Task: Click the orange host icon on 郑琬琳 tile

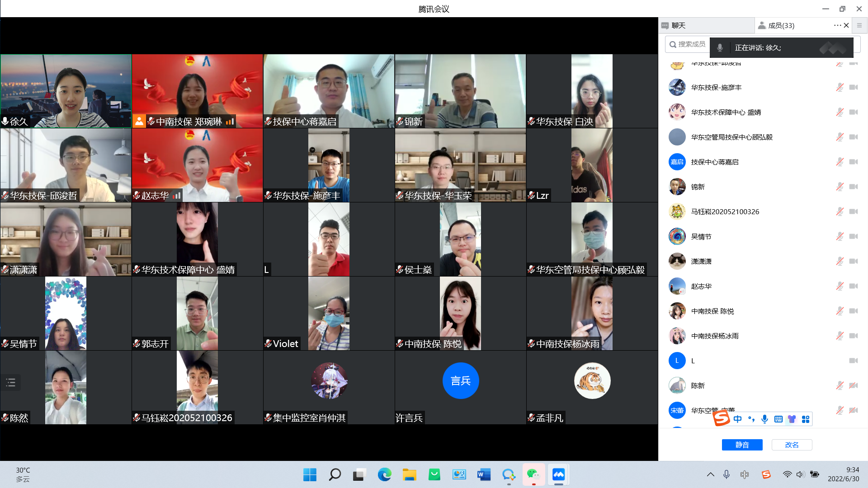Action: click(139, 121)
